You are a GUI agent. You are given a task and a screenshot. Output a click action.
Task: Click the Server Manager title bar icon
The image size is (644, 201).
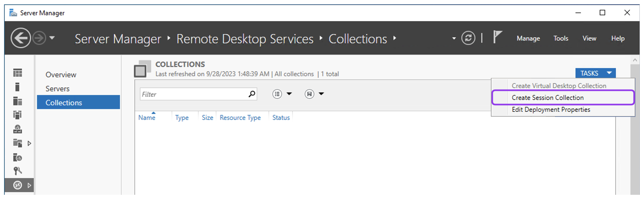coord(13,13)
